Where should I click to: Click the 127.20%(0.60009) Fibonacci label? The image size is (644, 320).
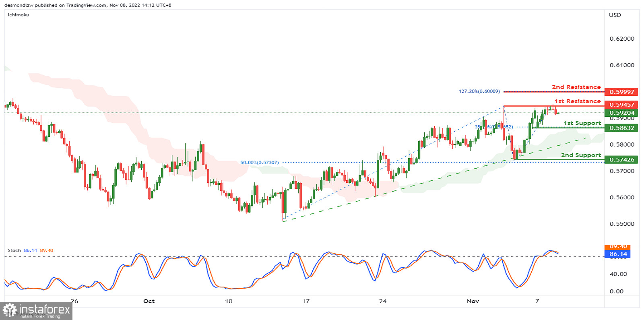(x=479, y=91)
